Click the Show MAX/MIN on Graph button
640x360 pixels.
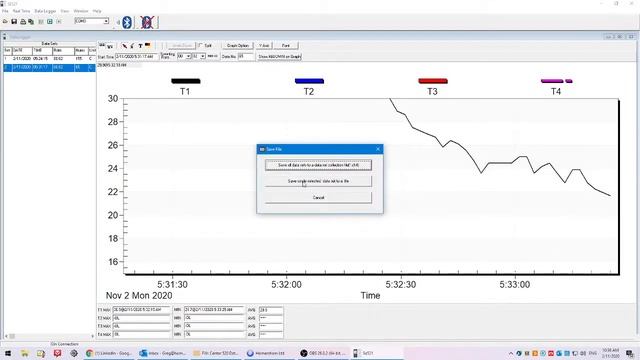280,57
